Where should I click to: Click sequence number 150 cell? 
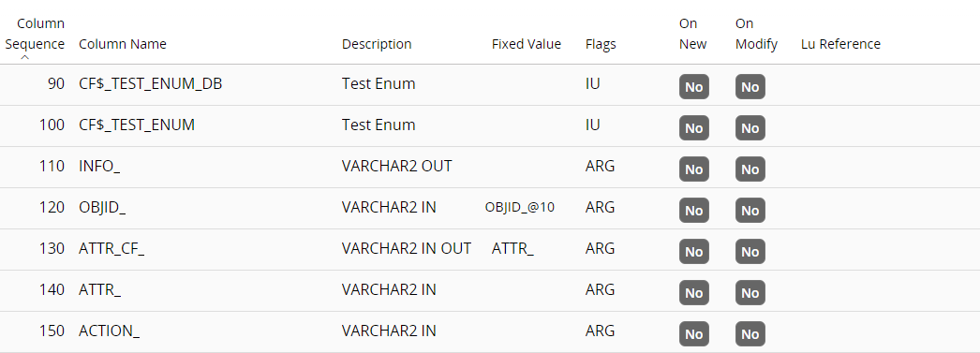(x=52, y=331)
